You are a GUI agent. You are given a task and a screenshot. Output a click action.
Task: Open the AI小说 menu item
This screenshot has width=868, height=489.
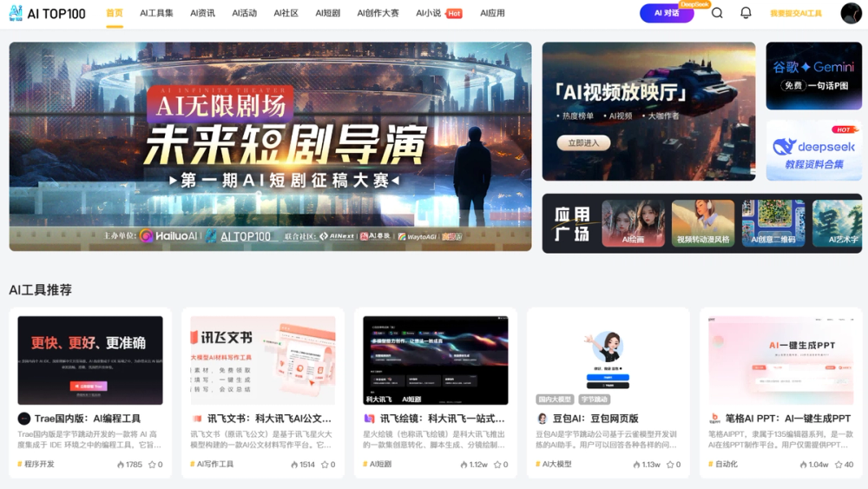[429, 13]
